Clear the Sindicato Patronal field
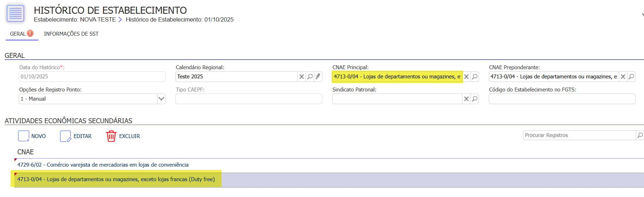 (x=466, y=99)
